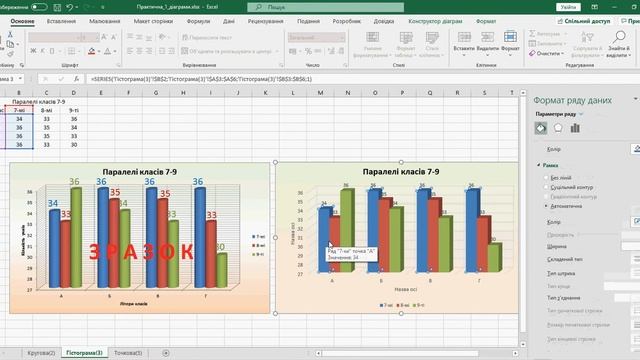Open the Рецензування ribbon tab
640x360 pixels.
[x=265, y=21]
